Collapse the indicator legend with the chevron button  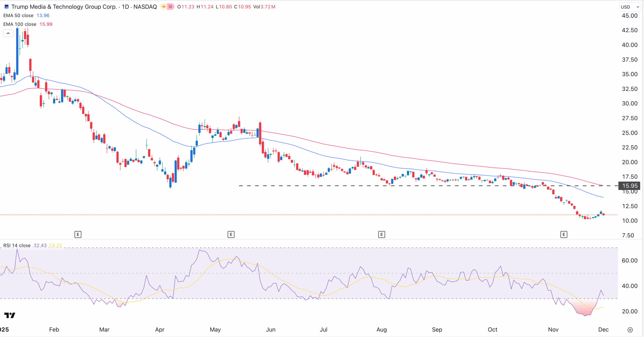(x=8, y=33)
